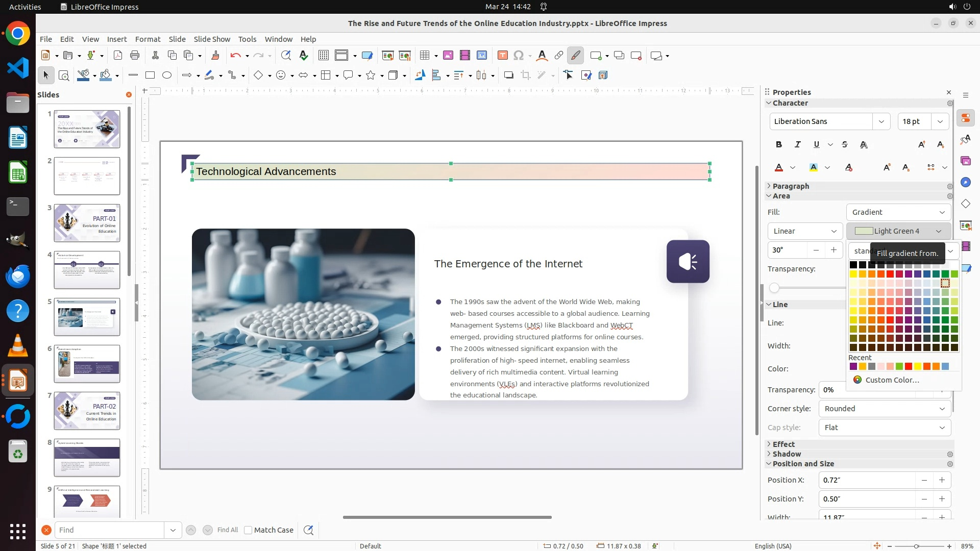Open the Display Grid toolbar icon
This screenshot has height=551, width=980.
click(x=323, y=56)
